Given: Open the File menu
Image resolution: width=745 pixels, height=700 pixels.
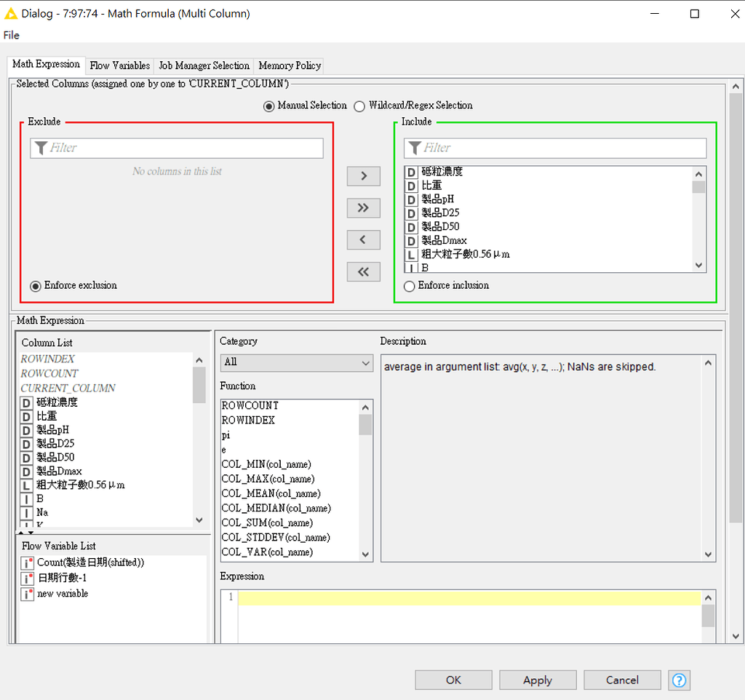Looking at the screenshot, I should tap(11, 35).
